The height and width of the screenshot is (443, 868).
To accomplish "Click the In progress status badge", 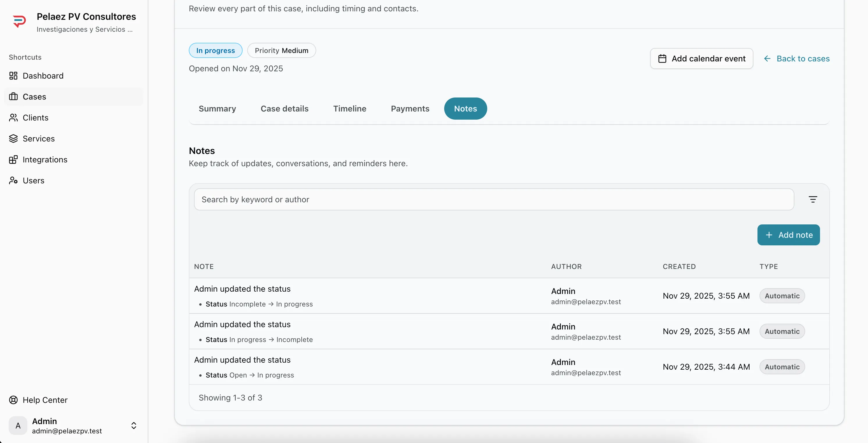I will [215, 51].
